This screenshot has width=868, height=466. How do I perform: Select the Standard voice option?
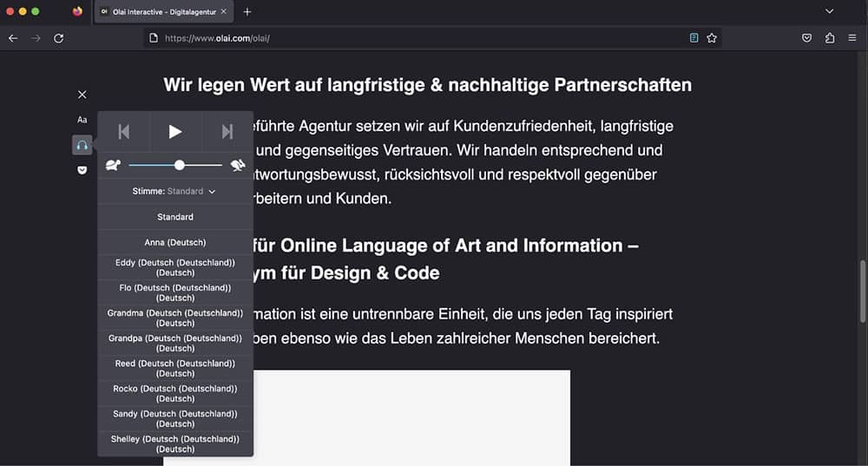[x=175, y=217]
